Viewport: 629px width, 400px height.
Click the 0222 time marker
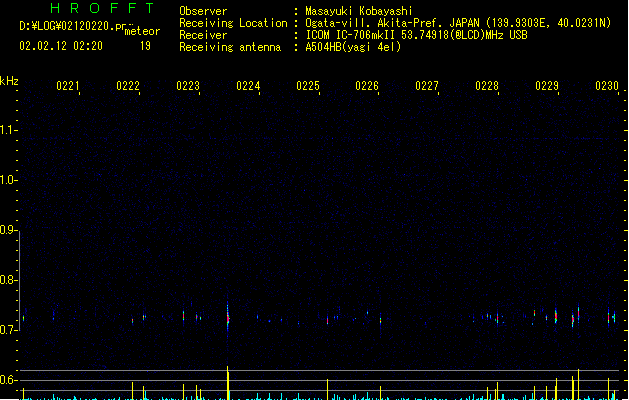point(128,86)
